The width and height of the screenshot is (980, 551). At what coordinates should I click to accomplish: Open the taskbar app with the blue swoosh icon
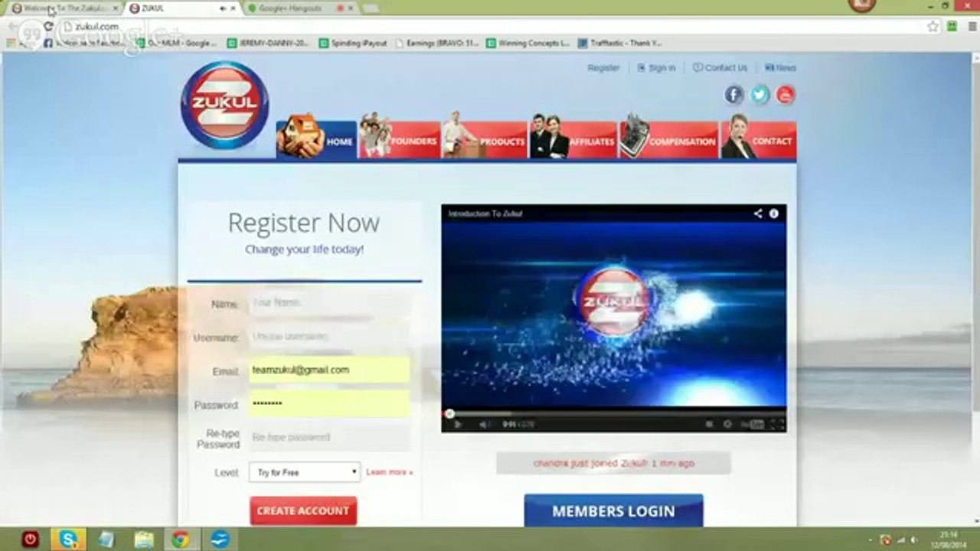(x=220, y=540)
